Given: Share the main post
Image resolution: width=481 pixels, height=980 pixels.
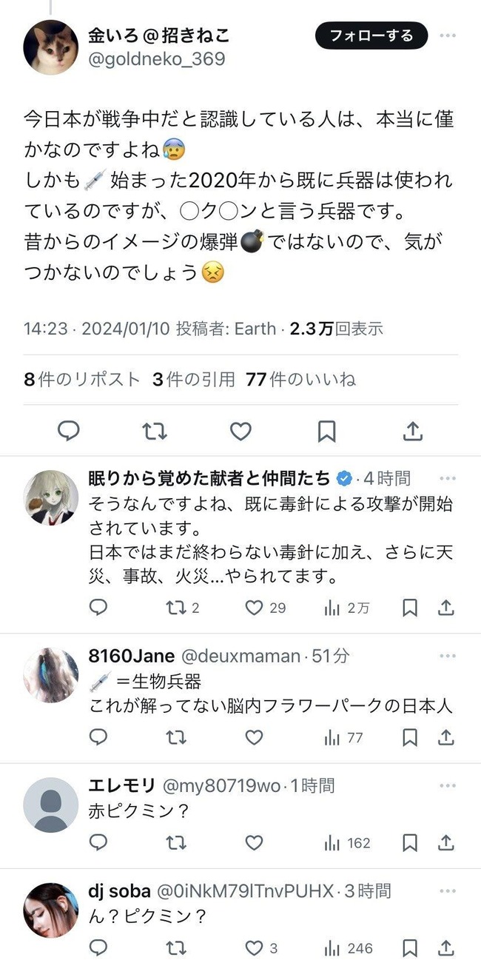Looking at the screenshot, I should pos(412,431).
